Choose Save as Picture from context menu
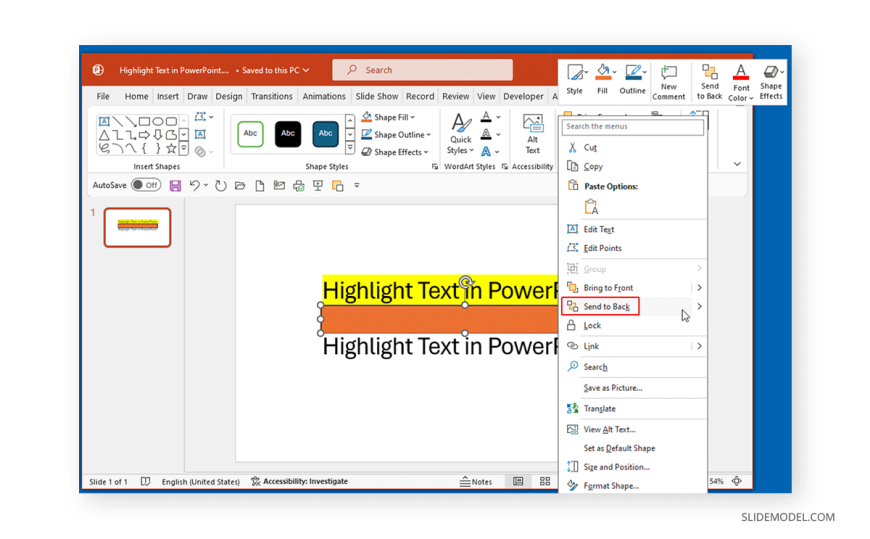Viewport: 870px width, 539px height. [x=634, y=387]
